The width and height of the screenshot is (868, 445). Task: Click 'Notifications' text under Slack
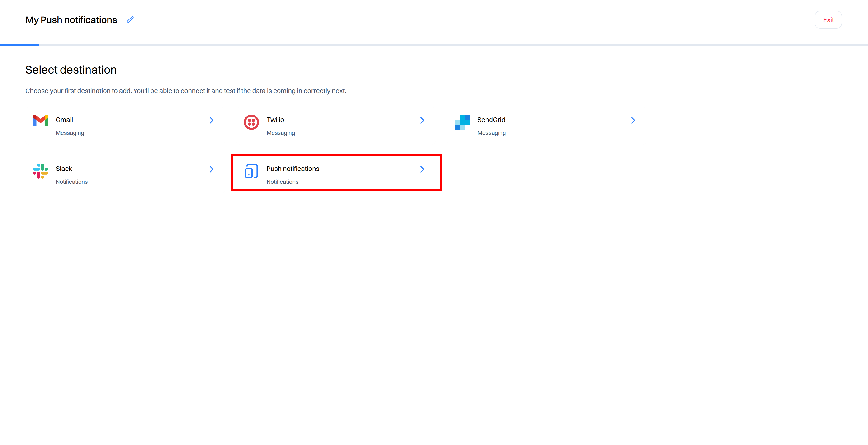coord(72,182)
